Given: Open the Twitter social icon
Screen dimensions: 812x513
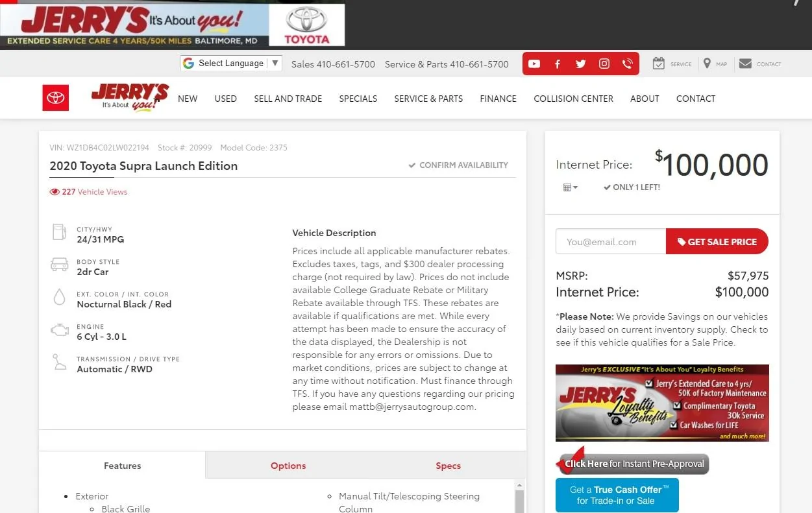Looking at the screenshot, I should 581,64.
